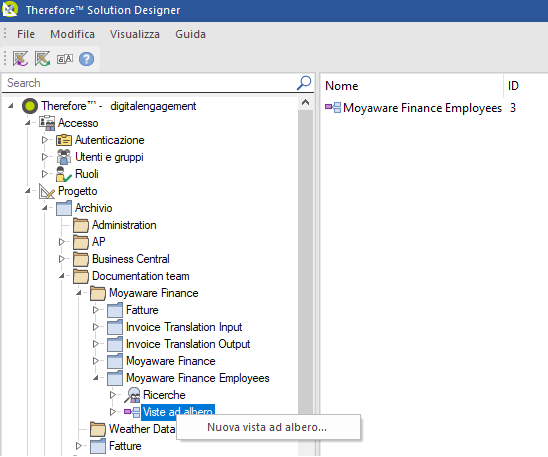Open the Modifica menu
548x457 pixels.
(x=72, y=34)
